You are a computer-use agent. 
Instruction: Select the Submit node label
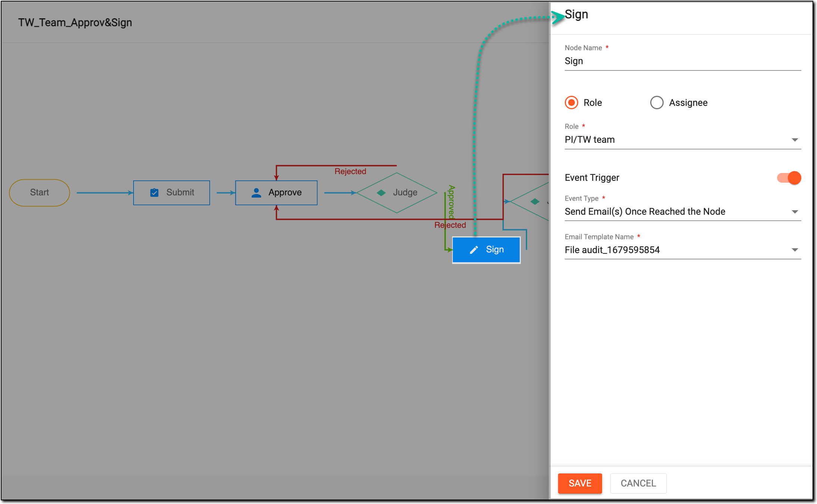[180, 192]
